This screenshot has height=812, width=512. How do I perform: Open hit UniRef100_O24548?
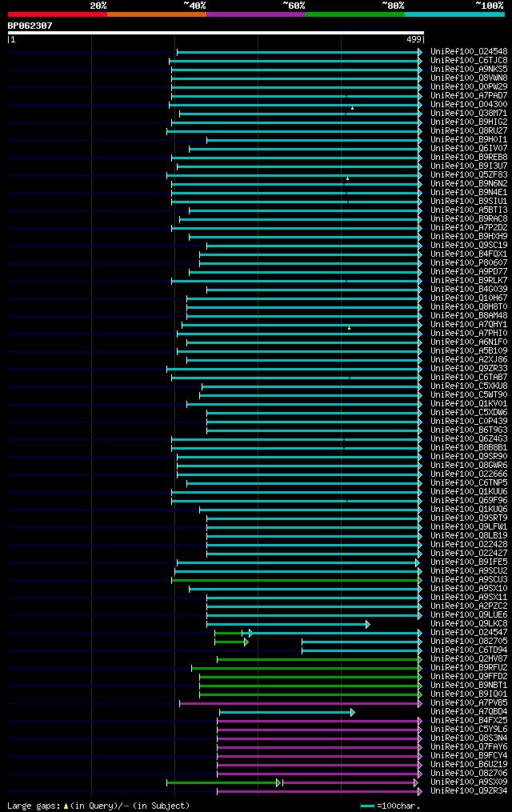click(x=469, y=51)
